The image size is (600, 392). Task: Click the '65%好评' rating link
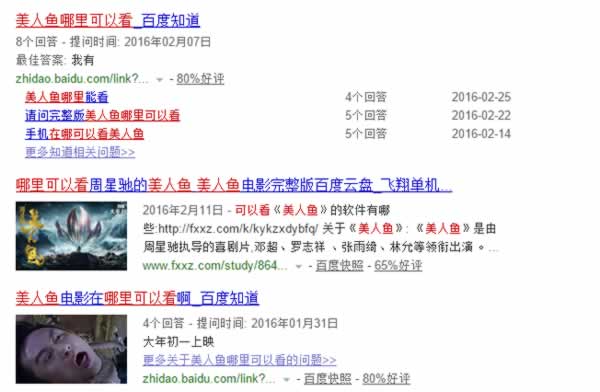[x=398, y=265]
